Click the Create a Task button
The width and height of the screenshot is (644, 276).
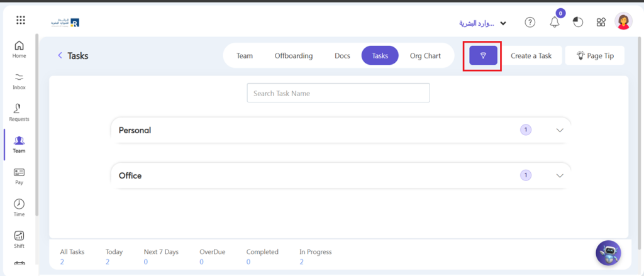(x=531, y=55)
